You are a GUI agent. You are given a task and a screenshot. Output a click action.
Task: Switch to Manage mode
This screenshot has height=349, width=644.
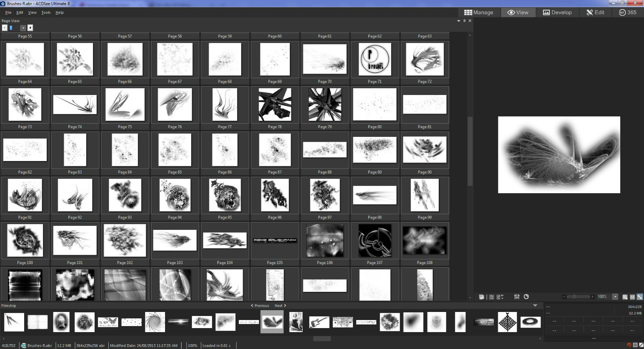479,12
